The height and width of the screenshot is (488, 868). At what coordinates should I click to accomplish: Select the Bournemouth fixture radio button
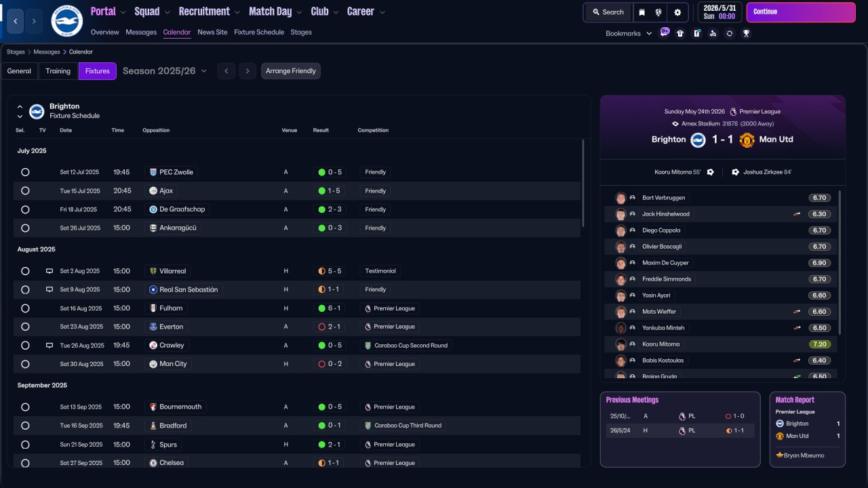click(x=25, y=407)
